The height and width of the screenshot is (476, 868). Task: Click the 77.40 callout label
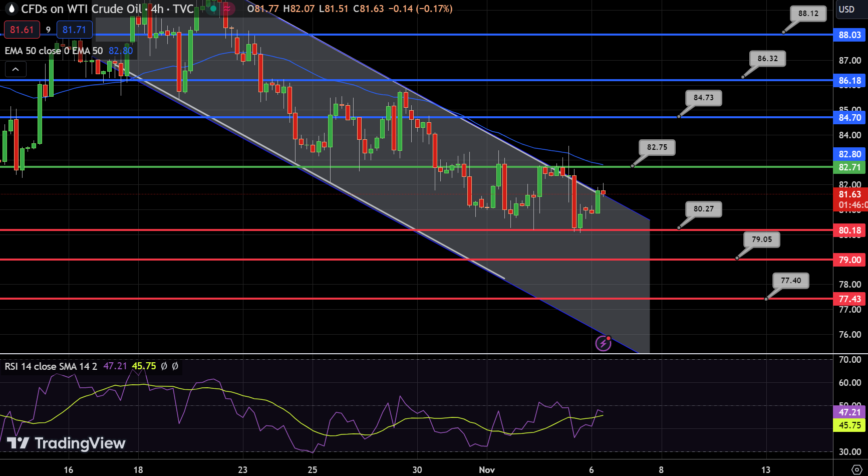[x=791, y=281]
